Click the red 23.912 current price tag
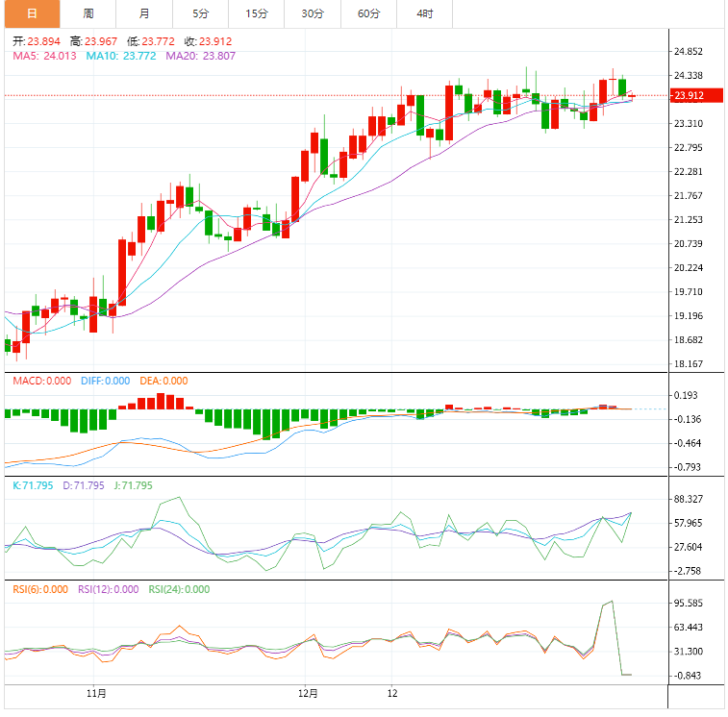This screenshot has width=728, height=717. pos(690,95)
